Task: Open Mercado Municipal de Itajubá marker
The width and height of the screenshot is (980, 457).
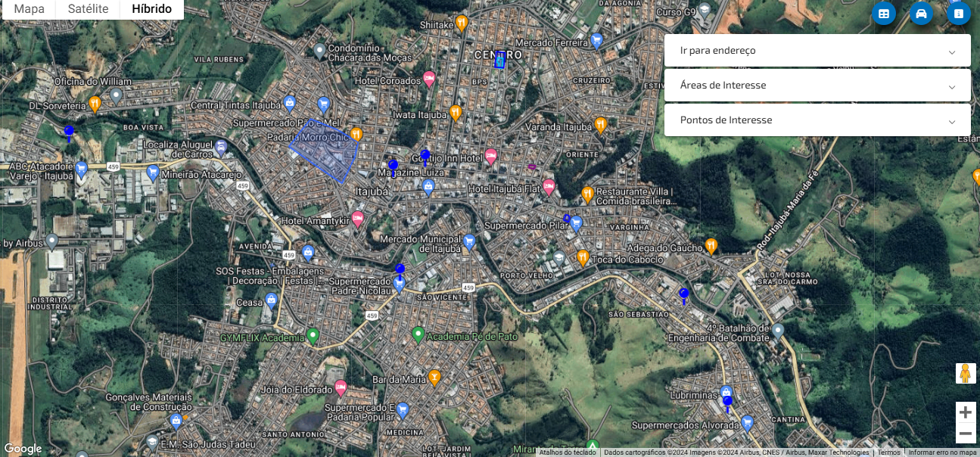Action: (469, 241)
